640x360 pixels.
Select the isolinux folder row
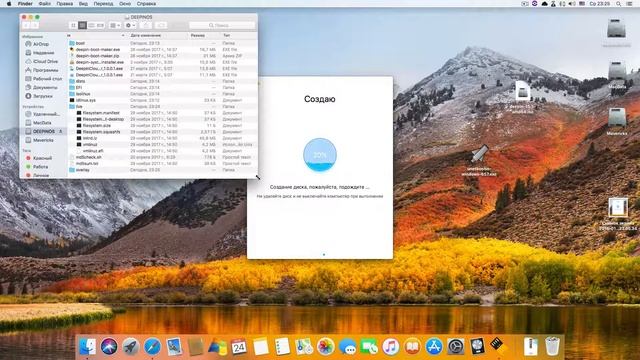tap(162, 93)
